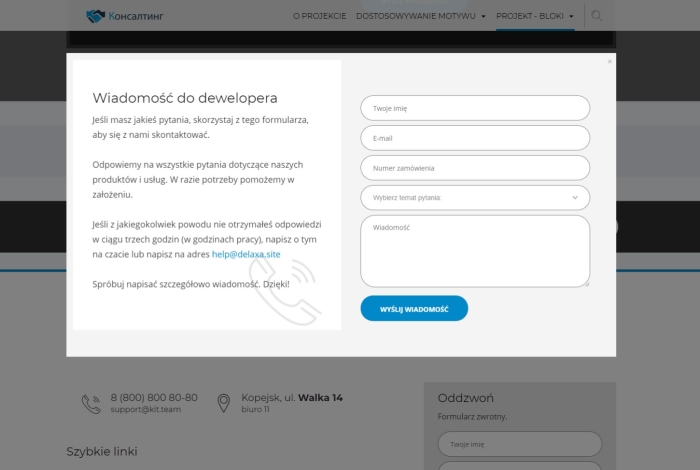Close the developer message popup

(x=609, y=62)
